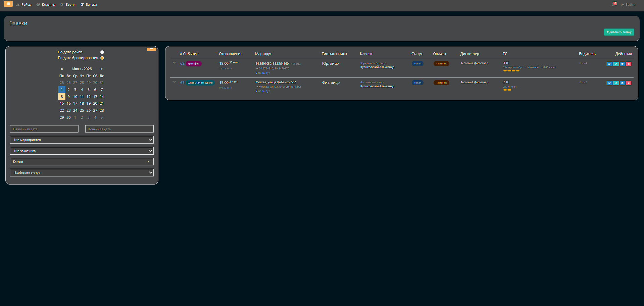This screenshot has height=306, width=644.
Task: Copy request 63 with the teal document icon
Action: tap(616, 83)
